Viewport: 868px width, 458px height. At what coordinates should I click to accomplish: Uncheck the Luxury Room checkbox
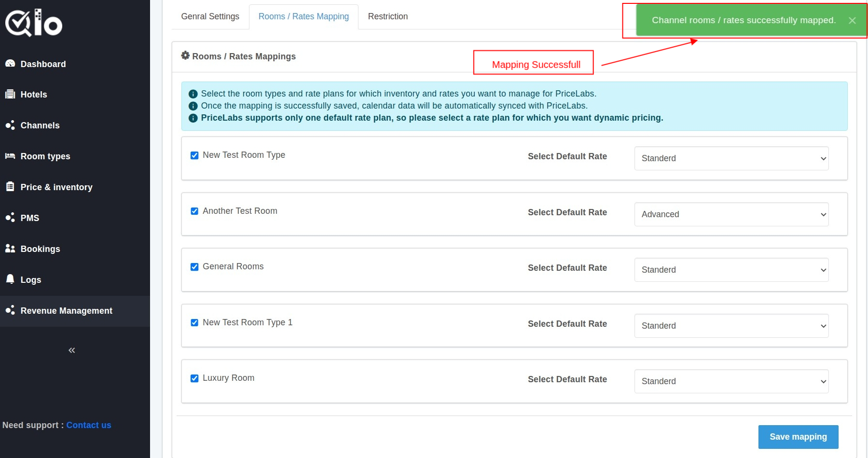point(194,378)
